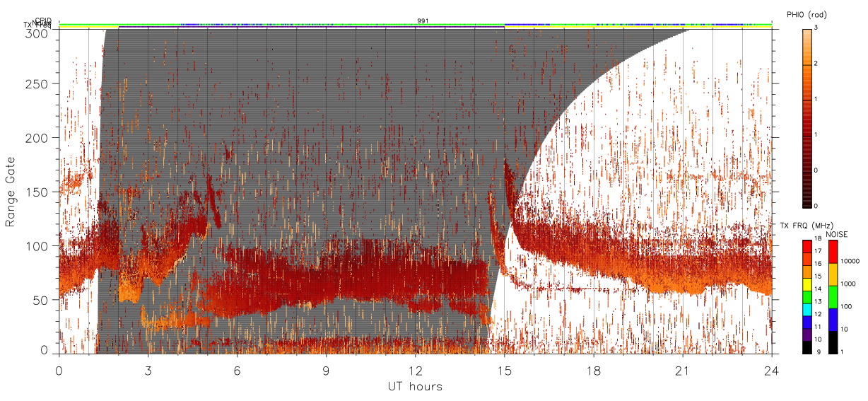
Task: Click tick label 24 on the UT hours axis
Action: [771, 371]
